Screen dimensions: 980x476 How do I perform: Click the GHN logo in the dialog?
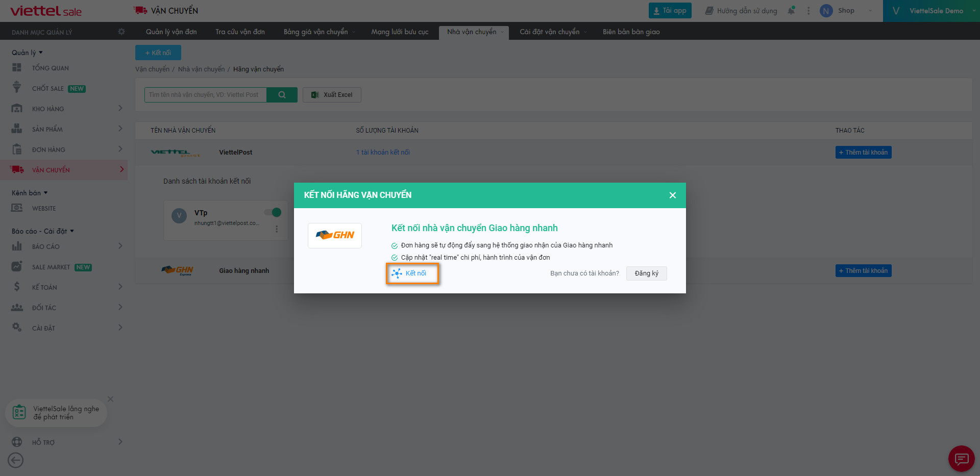335,235
